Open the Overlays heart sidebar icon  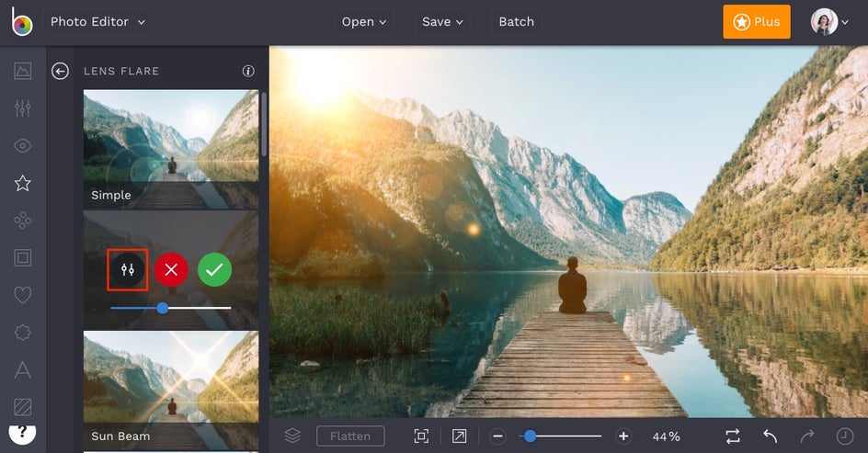click(23, 295)
